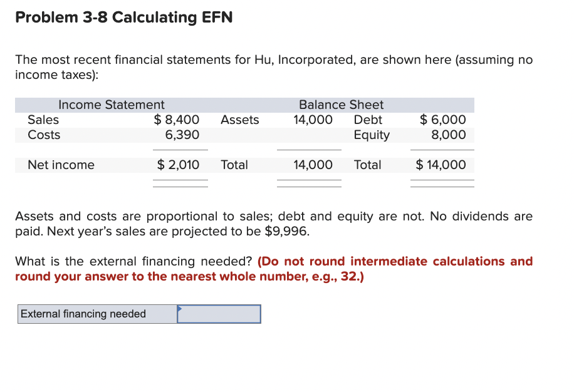Select the Sales row label
The image size is (574, 392).
point(43,120)
